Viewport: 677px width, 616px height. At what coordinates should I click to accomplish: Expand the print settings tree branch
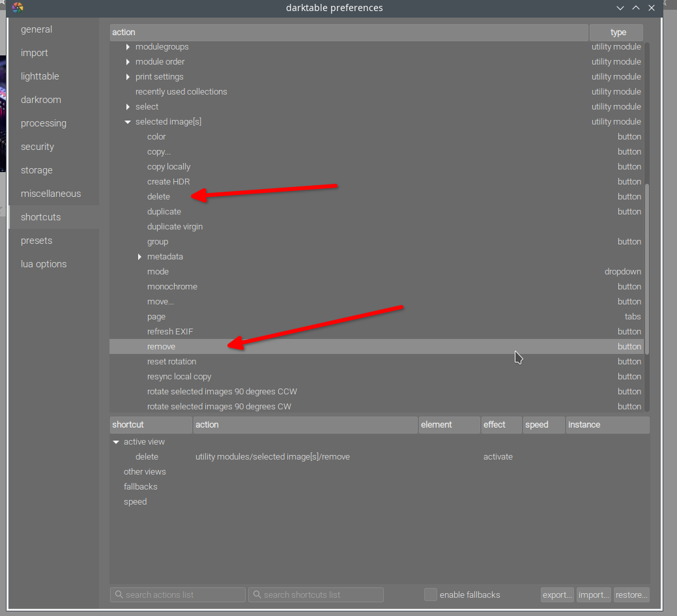coord(128,76)
